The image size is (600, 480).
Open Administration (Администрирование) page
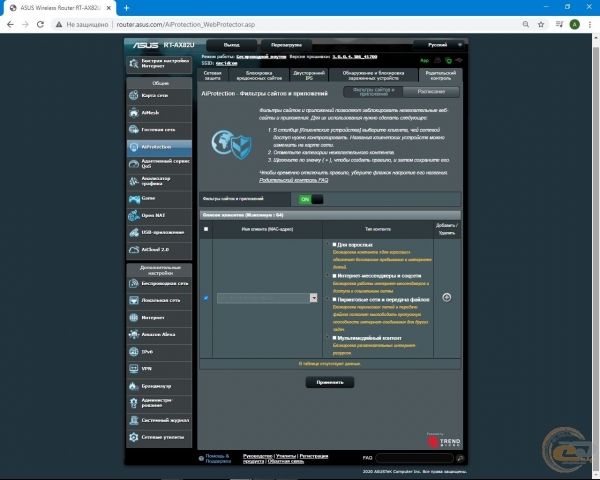coord(159,403)
